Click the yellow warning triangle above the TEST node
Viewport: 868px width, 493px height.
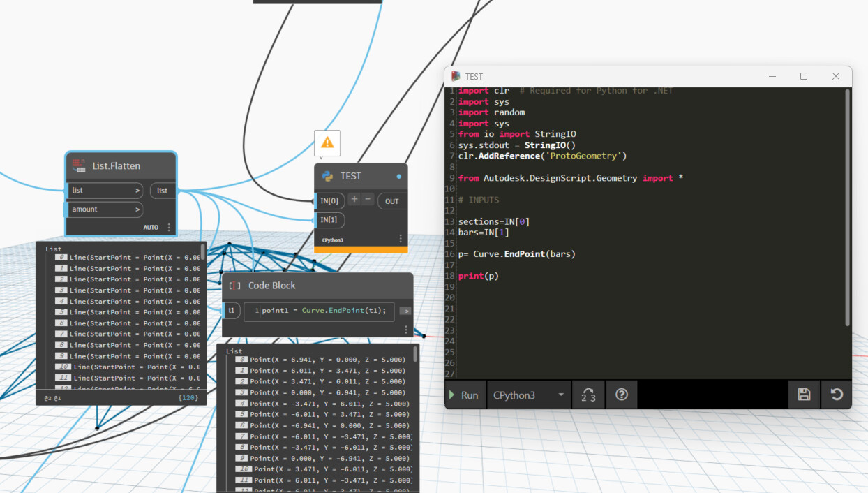pos(327,142)
